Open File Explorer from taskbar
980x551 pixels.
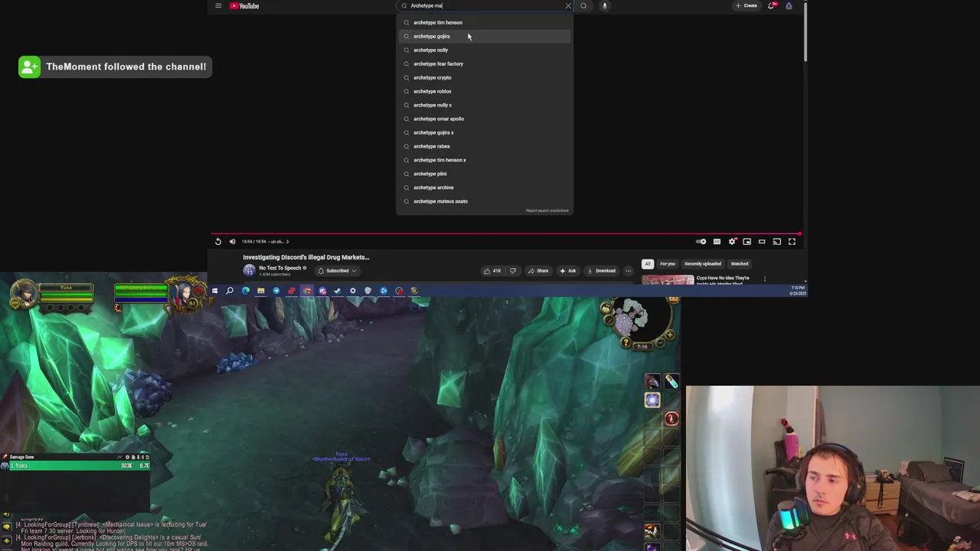coord(261,291)
